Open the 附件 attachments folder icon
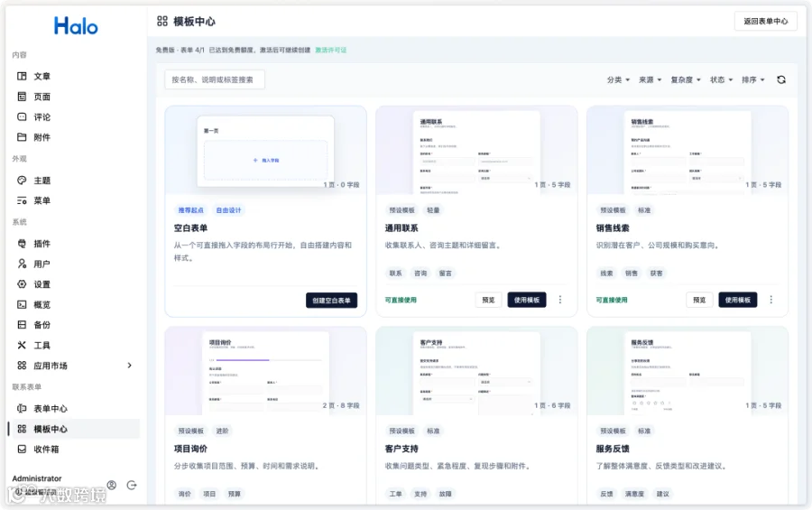This screenshot has height=510, width=812. [22, 137]
